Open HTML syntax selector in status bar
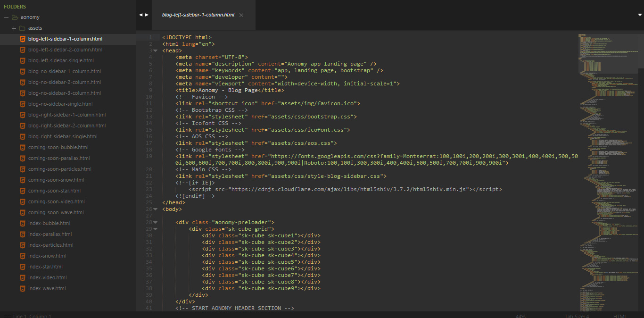Image resolution: width=644 pixels, height=318 pixels. point(619,316)
